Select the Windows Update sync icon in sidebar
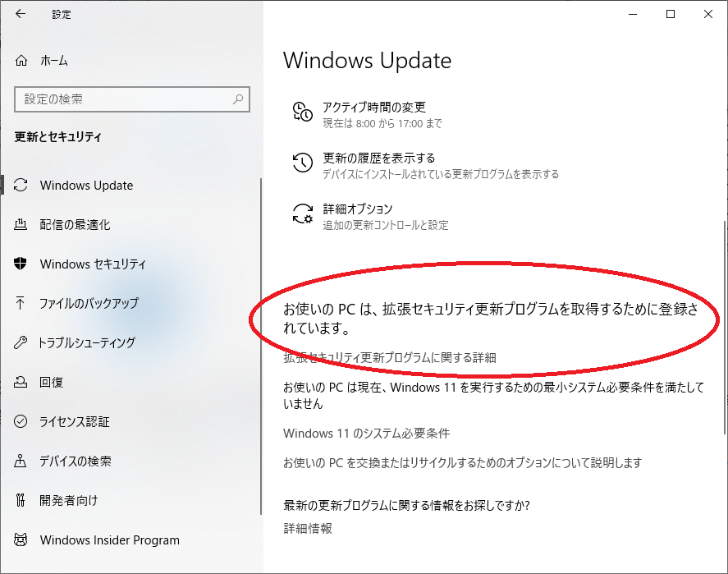Screen dimensions: 728x574 coord(21,186)
